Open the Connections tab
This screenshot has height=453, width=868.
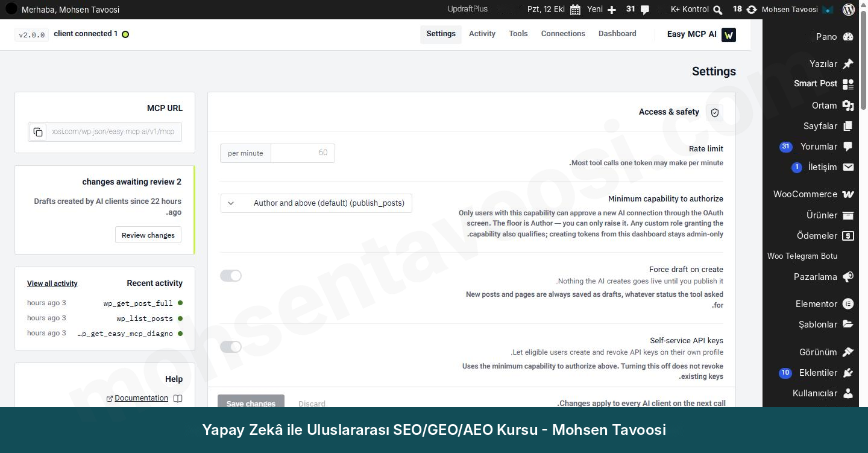pyautogui.click(x=563, y=34)
